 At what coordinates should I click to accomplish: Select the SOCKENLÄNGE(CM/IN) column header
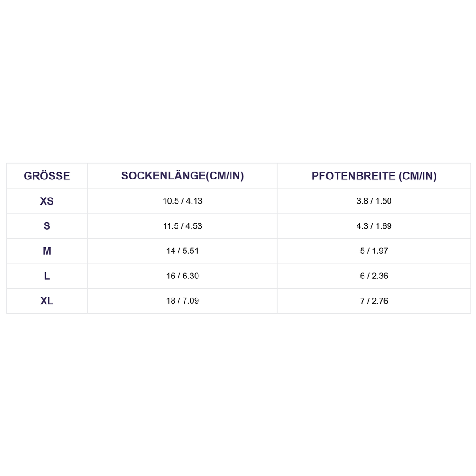(183, 176)
